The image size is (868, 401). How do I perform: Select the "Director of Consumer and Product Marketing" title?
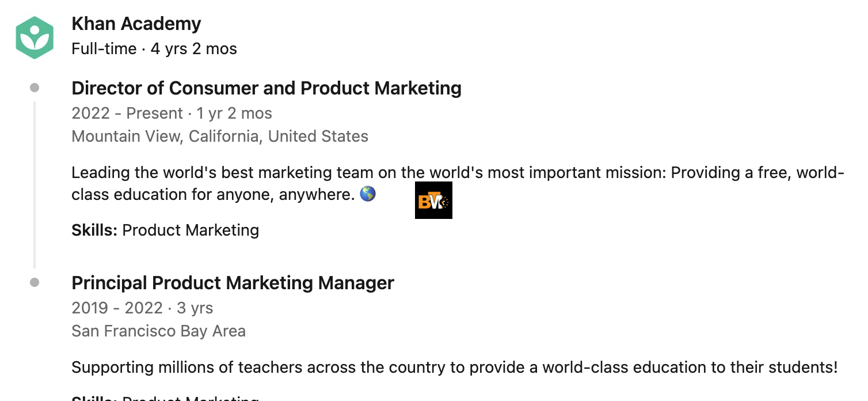coord(267,88)
